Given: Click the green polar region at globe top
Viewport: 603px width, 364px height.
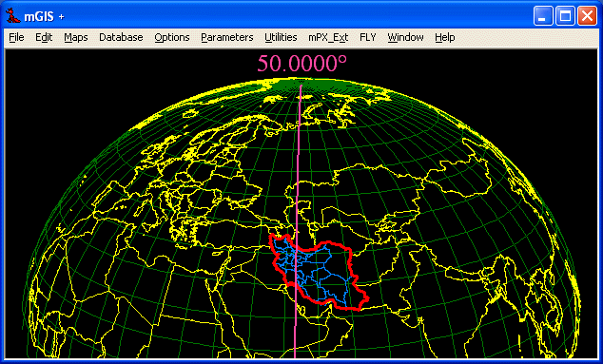Looking at the screenshot, I should (301, 85).
